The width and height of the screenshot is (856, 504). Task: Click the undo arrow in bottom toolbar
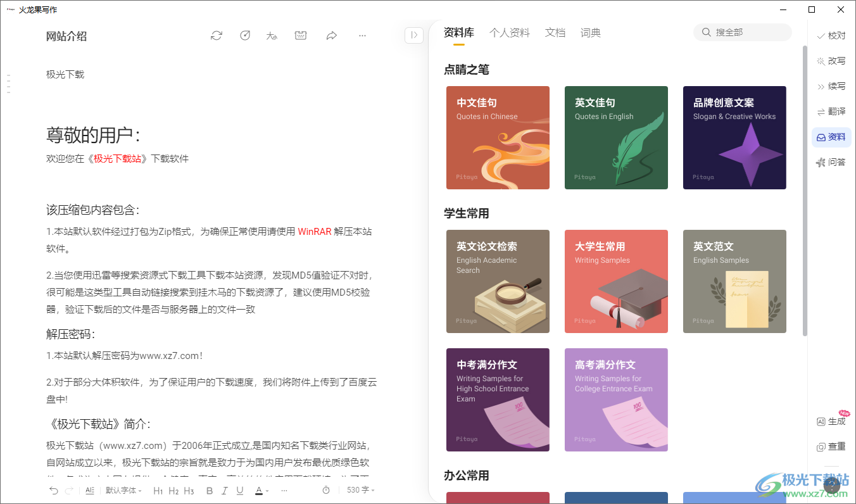[54, 490]
